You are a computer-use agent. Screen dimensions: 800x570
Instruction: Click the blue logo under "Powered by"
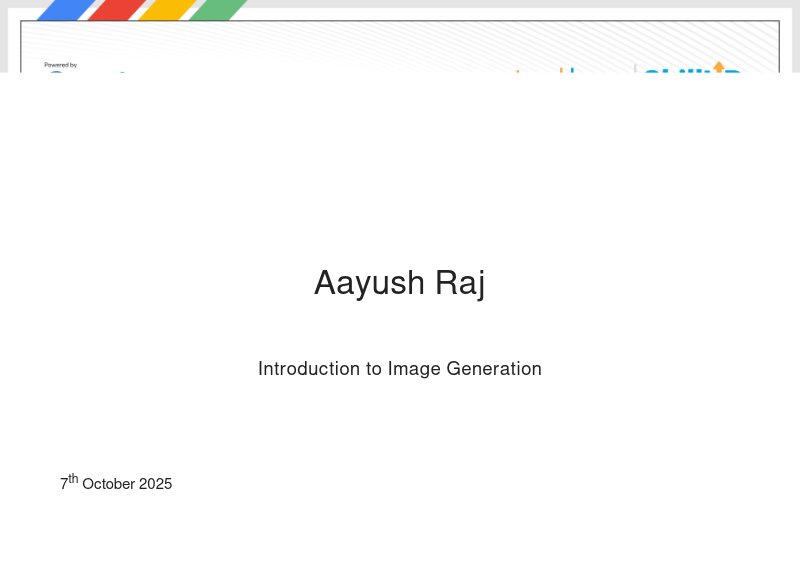click(x=60, y=71)
